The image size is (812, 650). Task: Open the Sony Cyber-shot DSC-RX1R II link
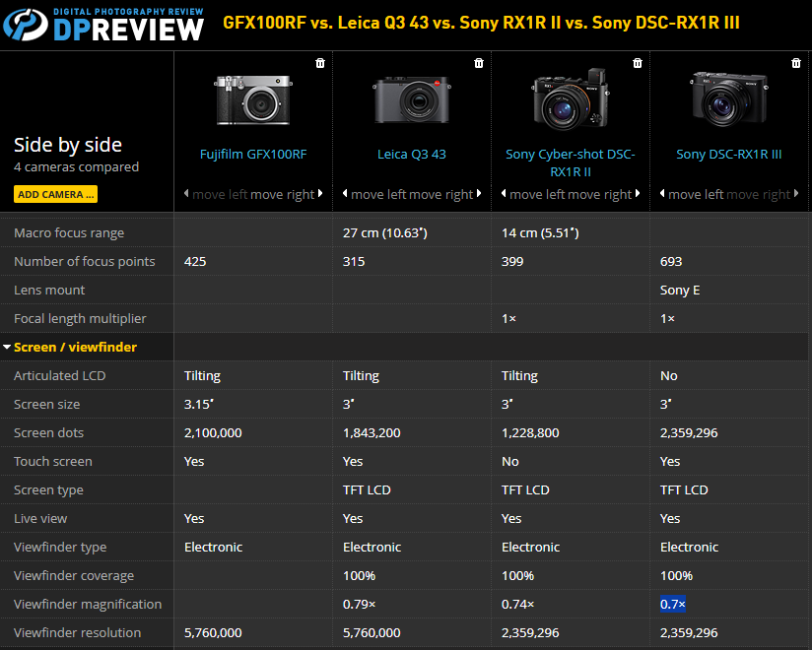point(571,162)
